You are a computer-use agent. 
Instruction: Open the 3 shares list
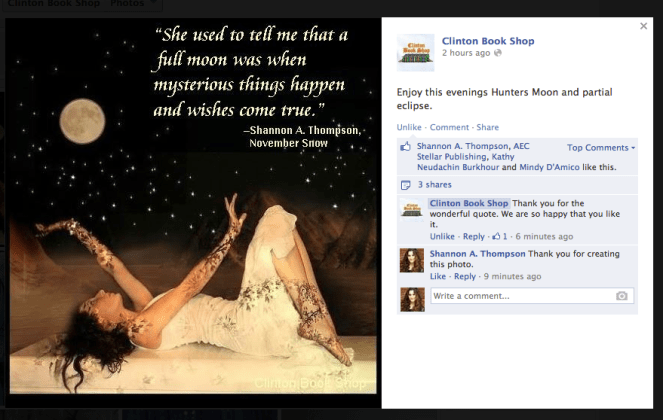(433, 185)
